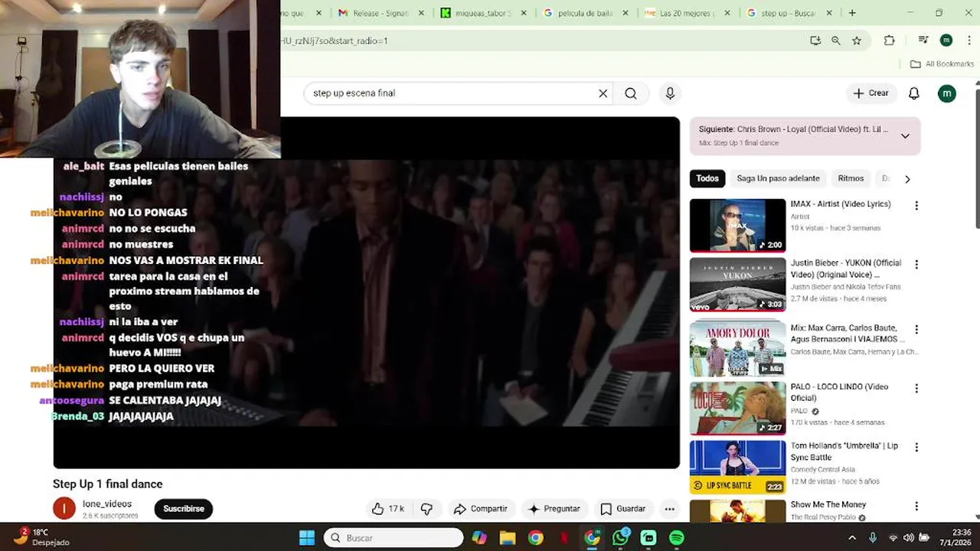Close the pelicula de baile tab

tap(626, 13)
